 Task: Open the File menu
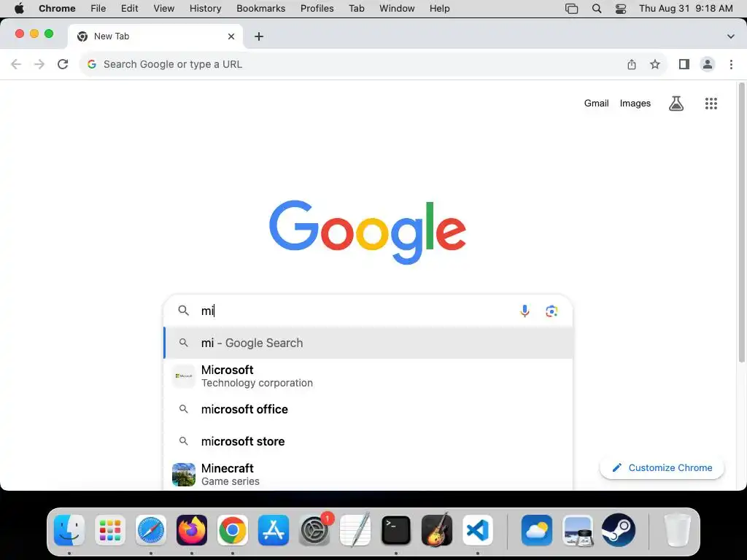point(98,9)
